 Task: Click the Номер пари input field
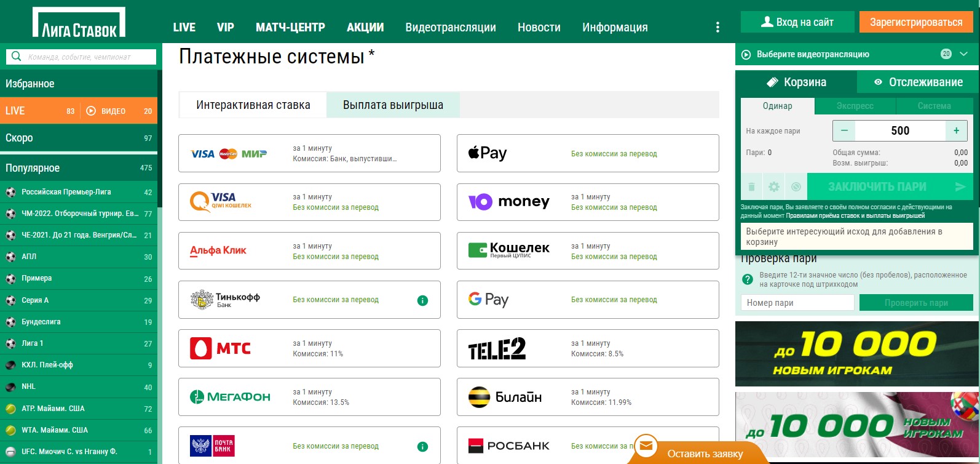point(797,302)
